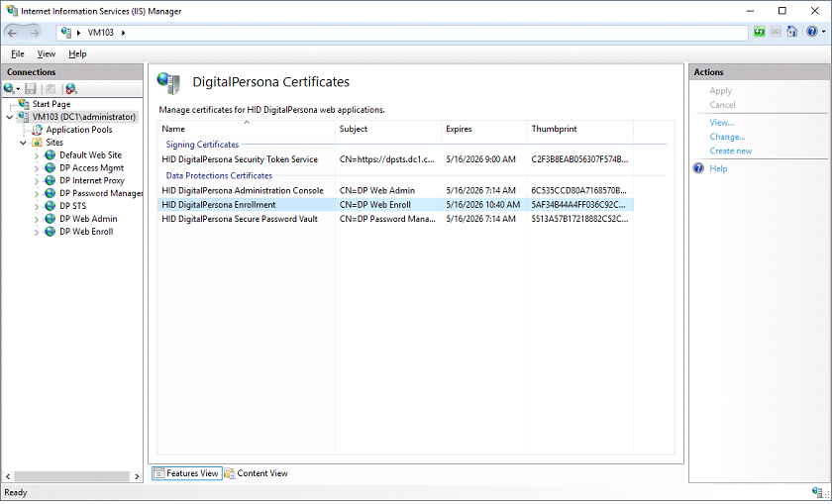Select the Application Pools node
Image resolution: width=832 pixels, height=504 pixels.
pyautogui.click(x=78, y=130)
